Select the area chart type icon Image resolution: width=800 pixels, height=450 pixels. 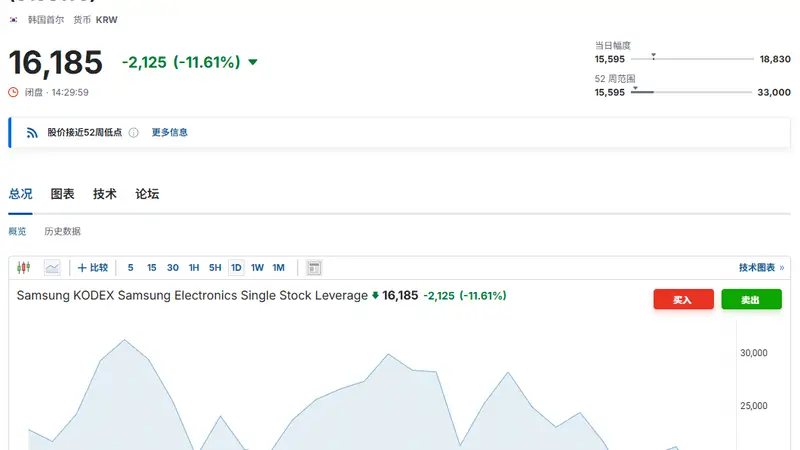52,267
